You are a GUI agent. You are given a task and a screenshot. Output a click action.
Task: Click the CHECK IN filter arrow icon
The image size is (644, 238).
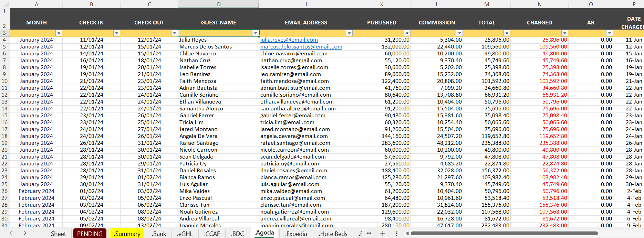point(117,33)
